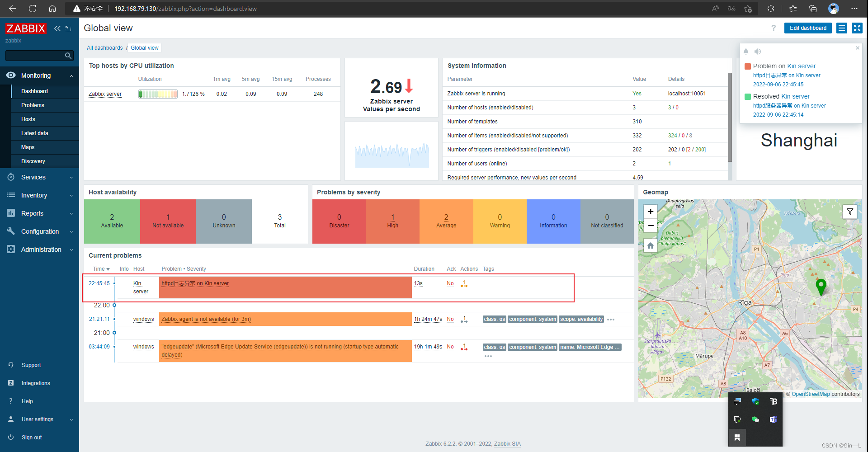Click Edit dashboard button
Image resolution: width=868 pixels, height=452 pixels.
808,28
